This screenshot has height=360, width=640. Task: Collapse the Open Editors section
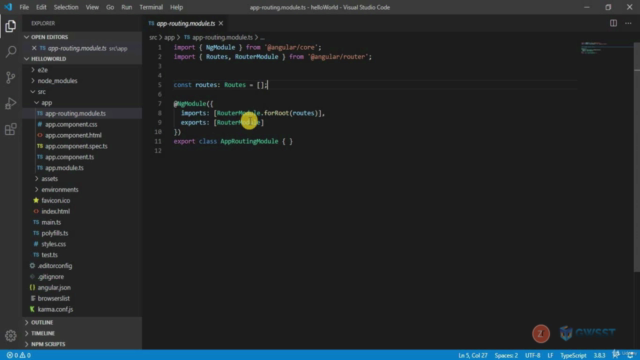point(82,37)
